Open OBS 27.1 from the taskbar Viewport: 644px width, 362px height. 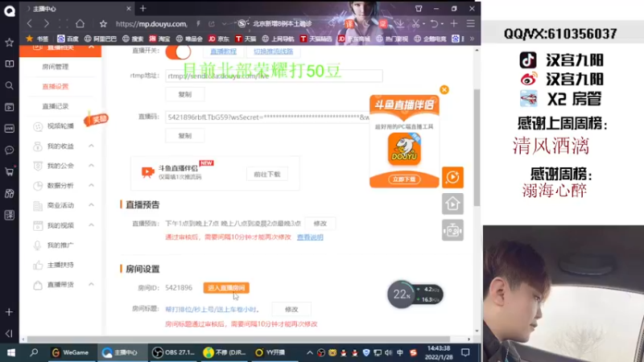tap(174, 352)
